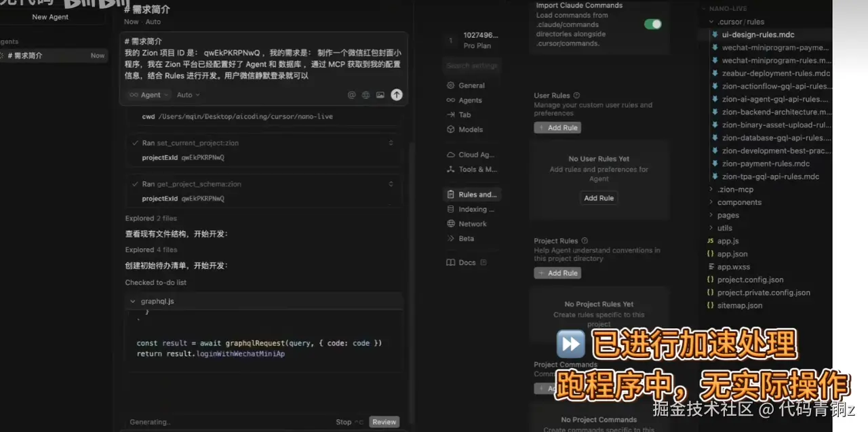Click Explored 2 files summary
This screenshot has width=868, height=432.
pyautogui.click(x=151, y=218)
